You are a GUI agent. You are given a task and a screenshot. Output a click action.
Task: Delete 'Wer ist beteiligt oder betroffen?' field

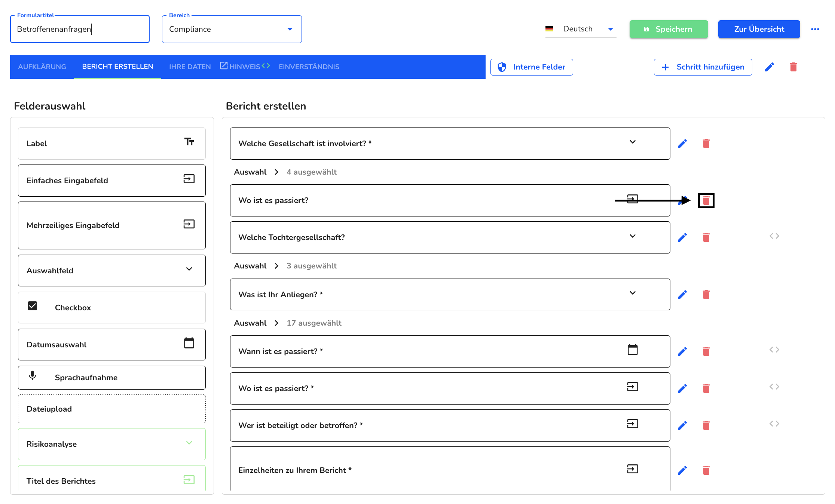pos(706,425)
